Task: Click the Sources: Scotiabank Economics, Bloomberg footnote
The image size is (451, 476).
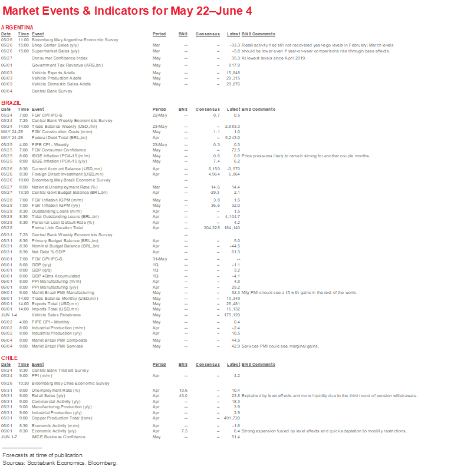Action: [60, 463]
